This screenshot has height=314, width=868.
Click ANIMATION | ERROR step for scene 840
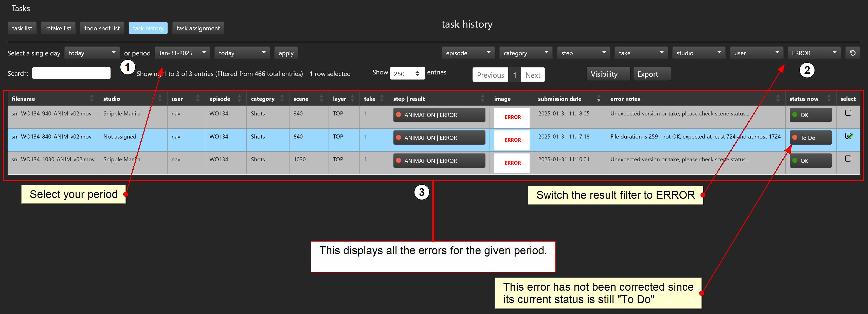click(x=439, y=138)
